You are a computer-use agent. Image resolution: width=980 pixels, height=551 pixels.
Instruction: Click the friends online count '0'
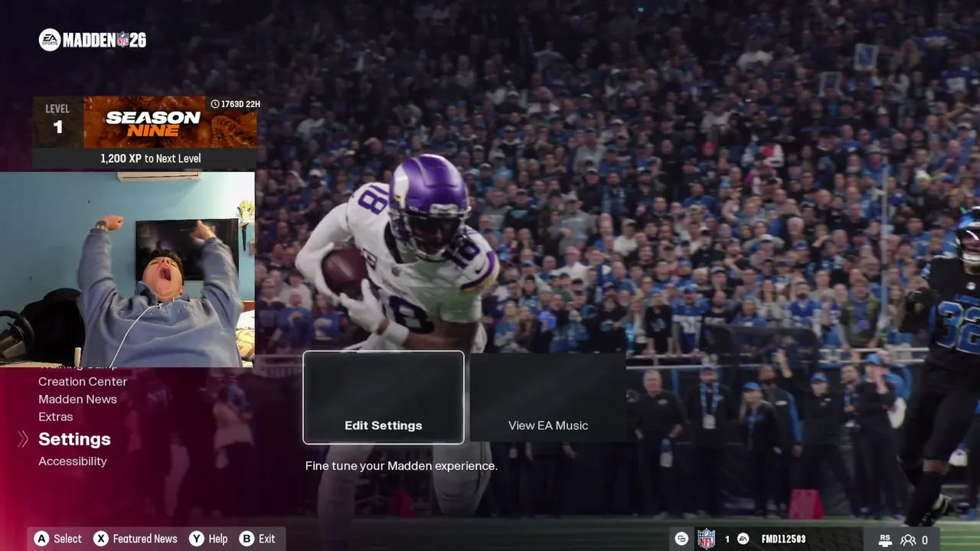925,540
